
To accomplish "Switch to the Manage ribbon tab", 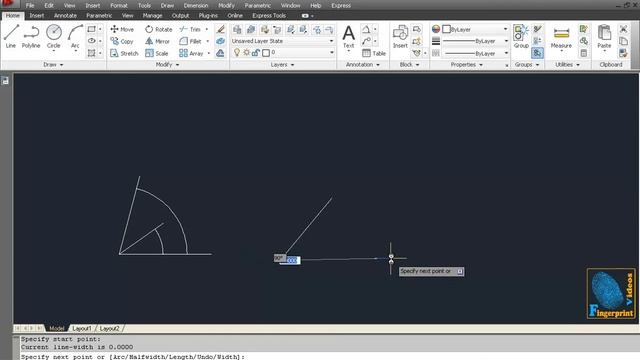I will (x=152, y=16).
